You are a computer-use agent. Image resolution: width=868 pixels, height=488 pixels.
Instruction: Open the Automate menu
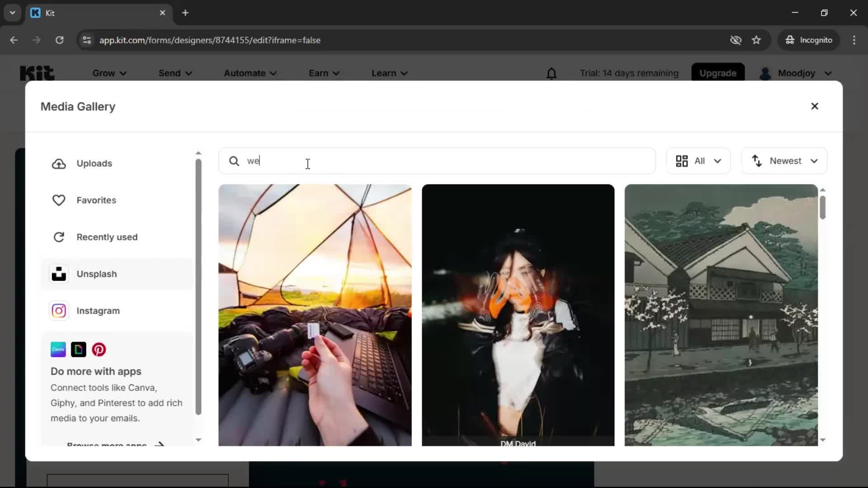250,73
